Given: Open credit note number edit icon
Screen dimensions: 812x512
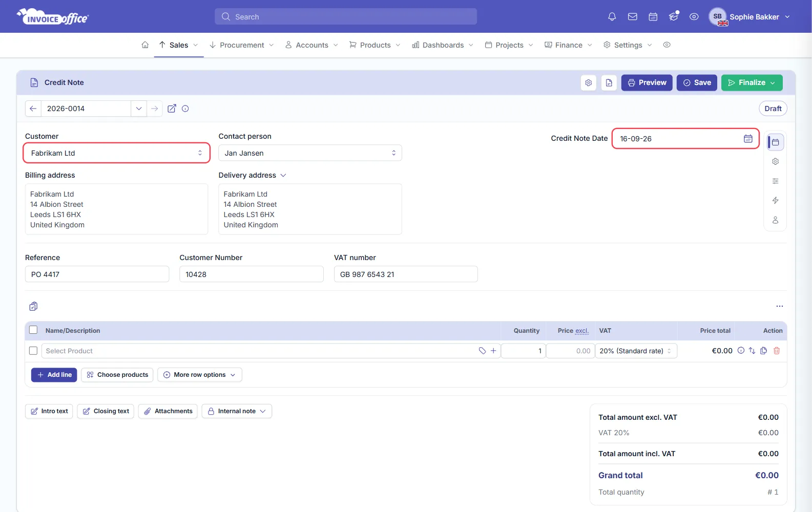Looking at the screenshot, I should 172,109.
